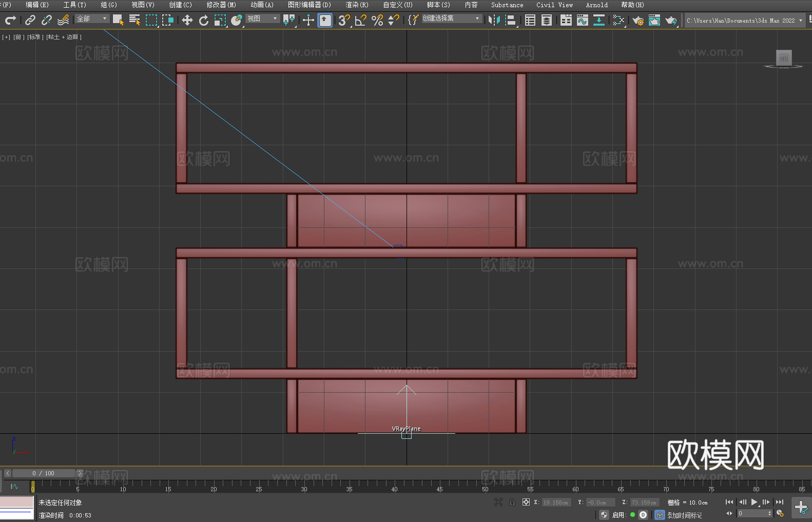Screen dimensions: 812x522
Task: Toggle Spinner Snap
Action: pyautogui.click(x=394, y=20)
